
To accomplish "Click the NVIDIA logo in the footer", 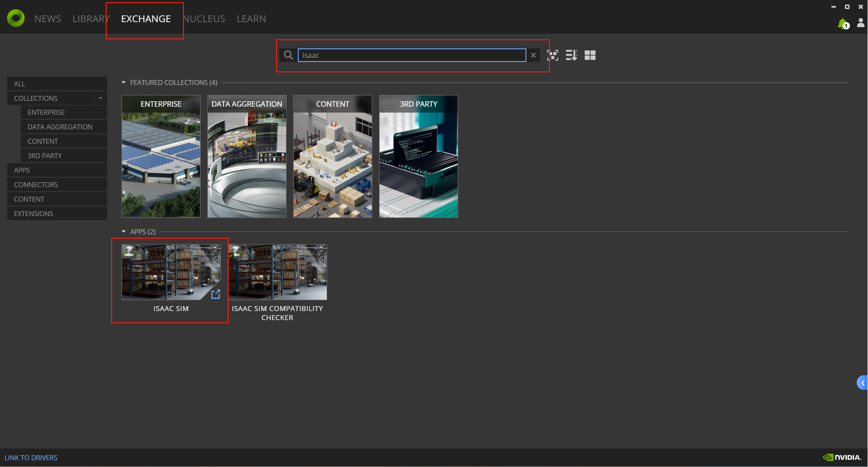I will [x=841, y=457].
